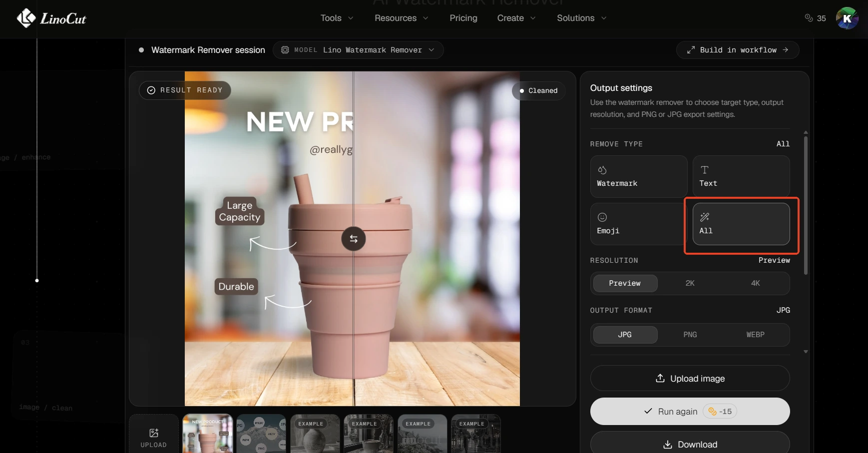The image size is (868, 453).
Task: Click the 'RESOLUTION' label
Action: tap(614, 260)
